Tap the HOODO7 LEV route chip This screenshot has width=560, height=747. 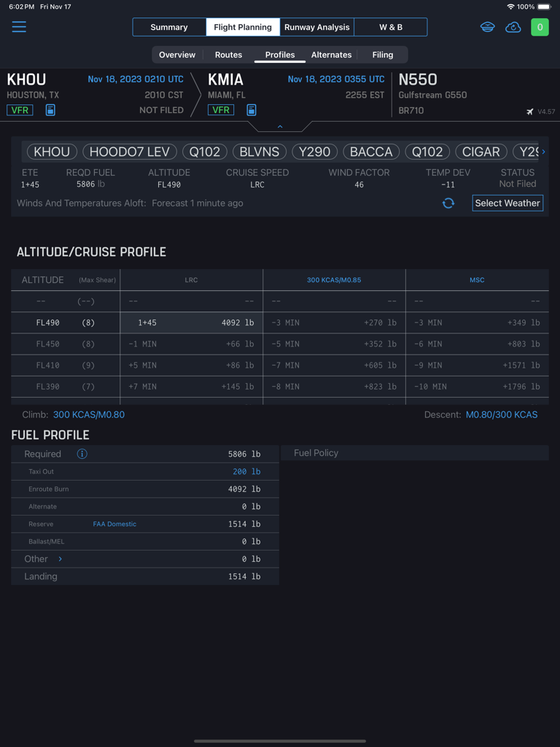pyautogui.click(x=130, y=152)
